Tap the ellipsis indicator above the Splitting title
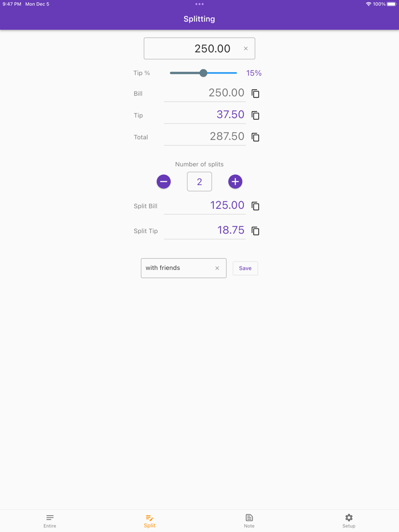Screen dimensions: 399x532 199,5
